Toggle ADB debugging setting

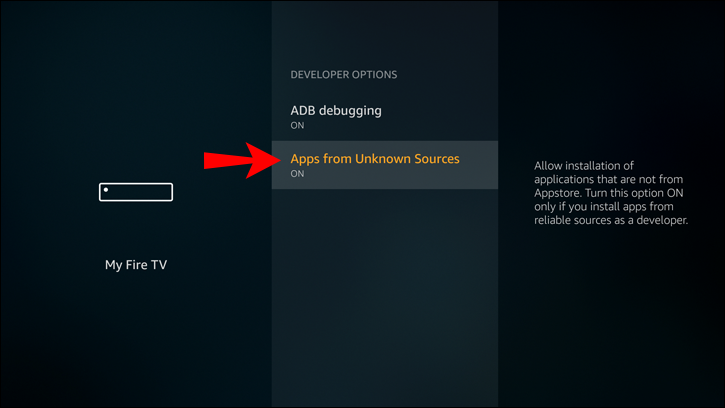coord(385,117)
